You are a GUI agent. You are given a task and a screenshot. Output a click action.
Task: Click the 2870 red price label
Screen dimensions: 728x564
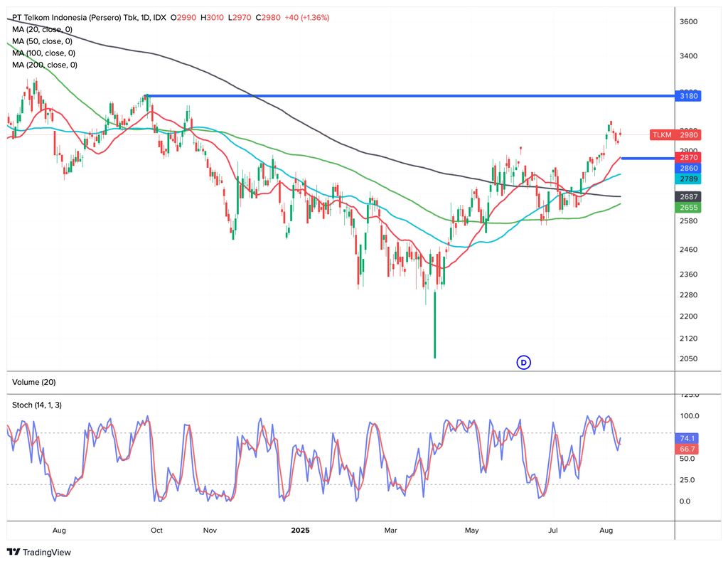(688, 157)
